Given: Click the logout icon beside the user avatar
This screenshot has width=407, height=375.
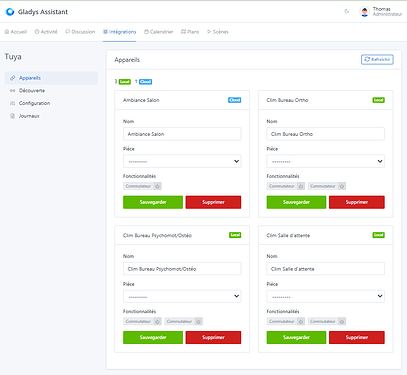Looking at the screenshot, I should click(347, 11).
